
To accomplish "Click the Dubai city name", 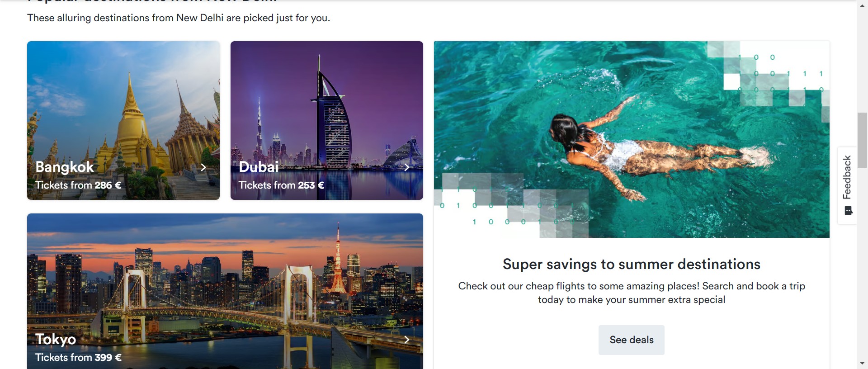I will coord(259,167).
